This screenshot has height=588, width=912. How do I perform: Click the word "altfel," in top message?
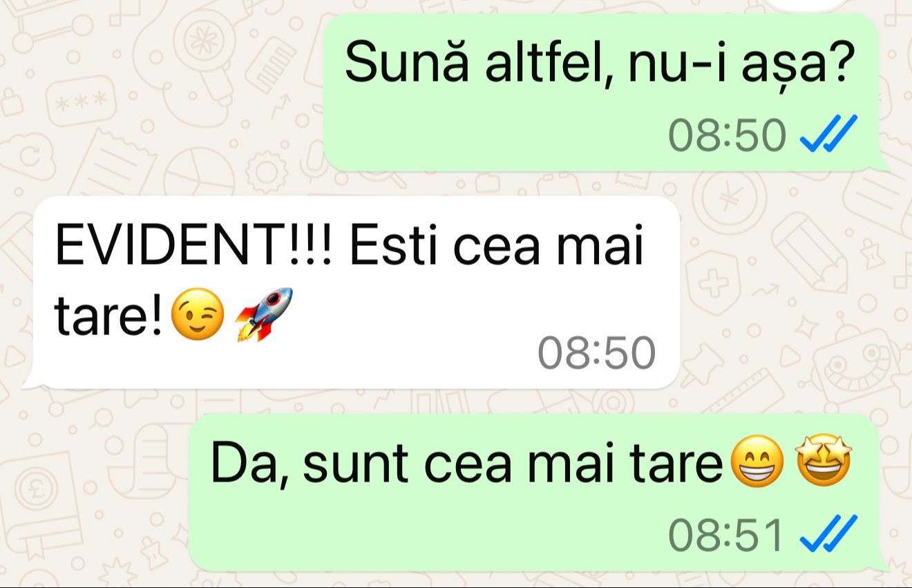[x=540, y=63]
